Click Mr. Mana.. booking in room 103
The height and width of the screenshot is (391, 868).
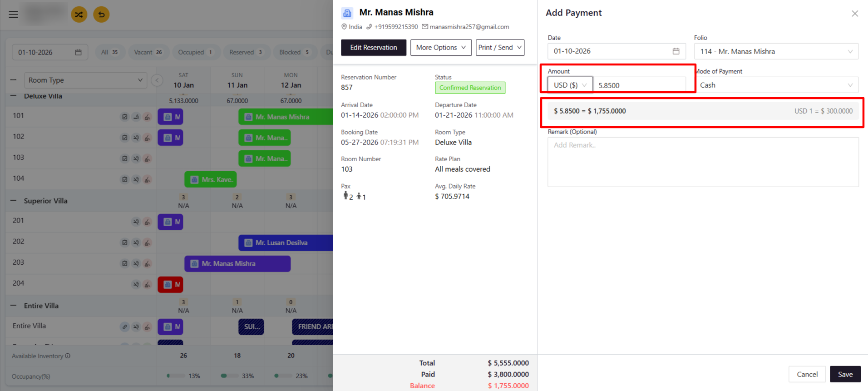[x=265, y=158]
